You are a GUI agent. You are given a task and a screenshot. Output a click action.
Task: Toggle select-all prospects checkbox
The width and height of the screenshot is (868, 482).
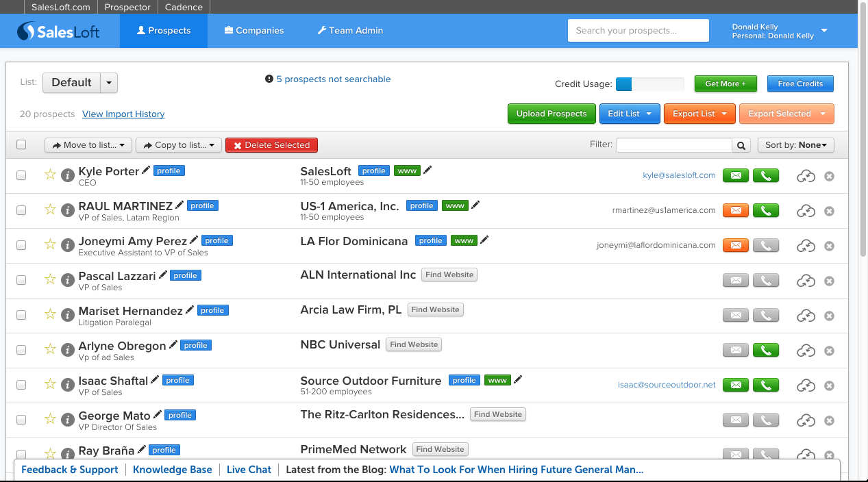click(21, 144)
